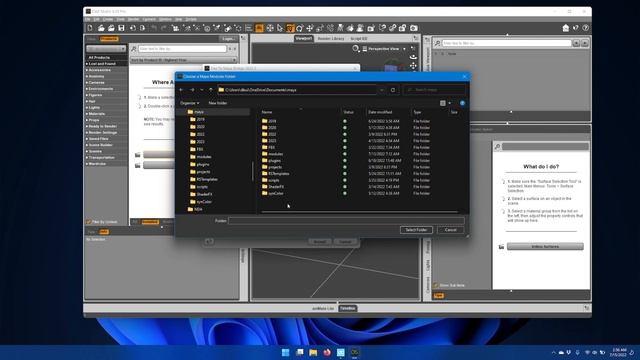Click the New Scene icon in DAZ toolbar
Viewport: 640px width, 360px height.
pyautogui.click(x=90, y=28)
